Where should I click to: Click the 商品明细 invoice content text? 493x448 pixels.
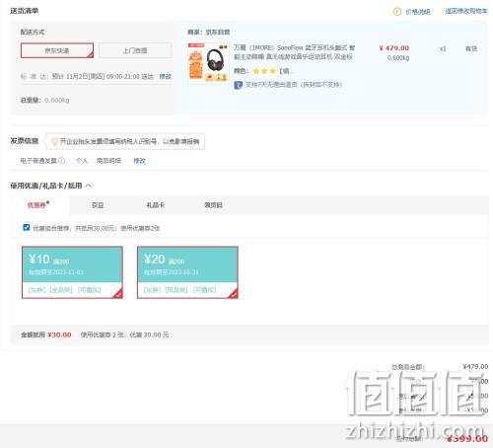108,161
